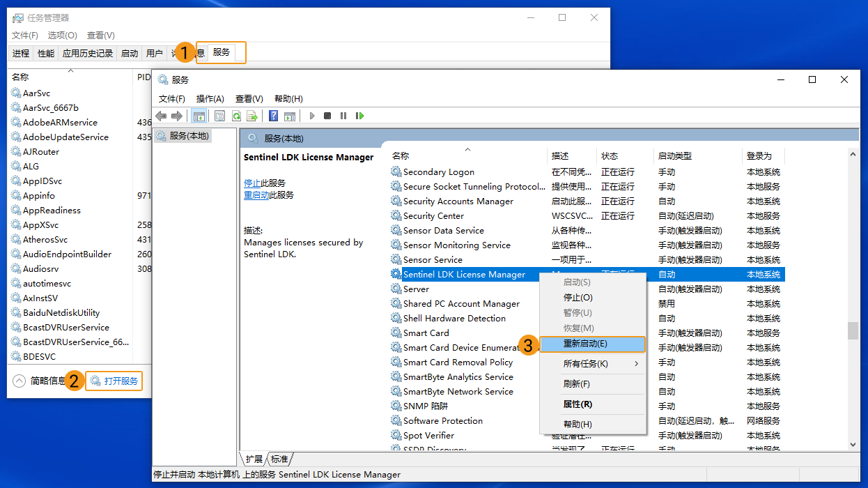Toggle Show/Hide Console Tree icon
The width and height of the screenshot is (868, 488).
pos(199,116)
